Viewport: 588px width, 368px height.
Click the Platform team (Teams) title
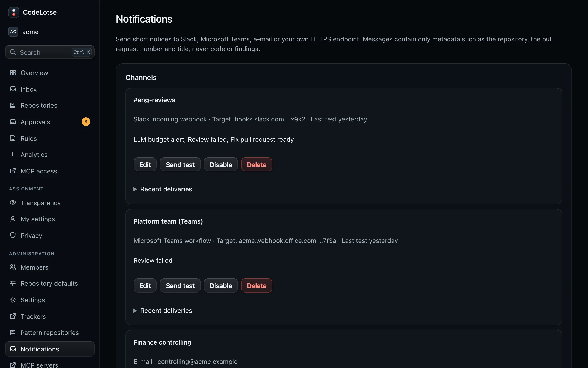point(168,221)
